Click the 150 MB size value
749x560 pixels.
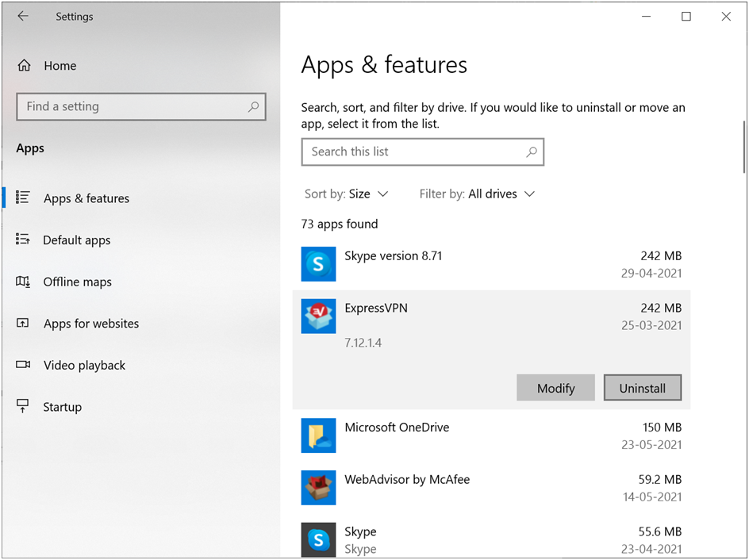662,428
